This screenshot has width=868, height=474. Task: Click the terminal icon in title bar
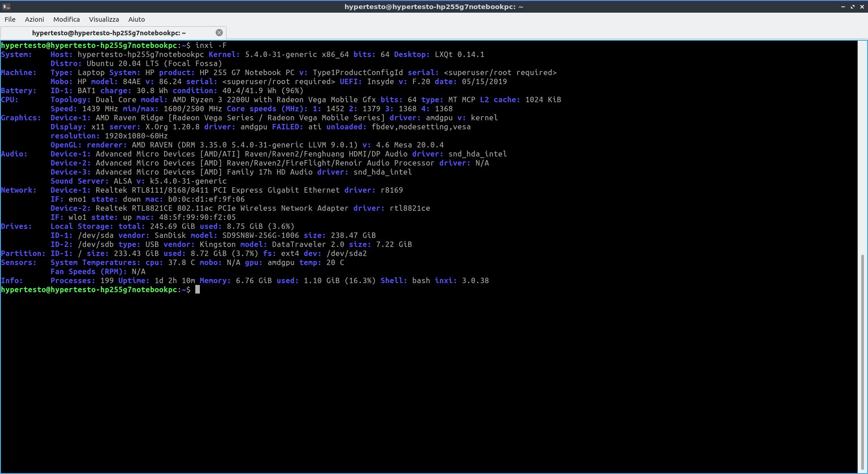point(6,6)
